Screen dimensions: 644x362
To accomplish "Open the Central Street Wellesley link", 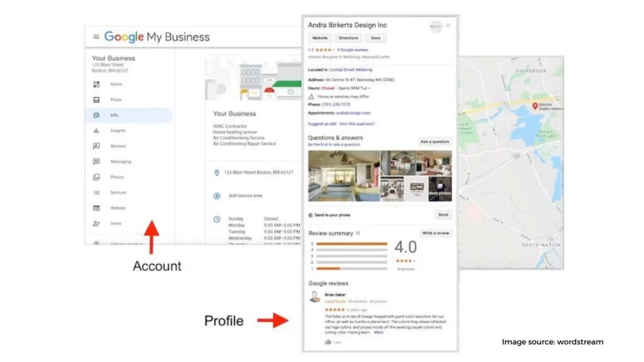I will pos(351,70).
